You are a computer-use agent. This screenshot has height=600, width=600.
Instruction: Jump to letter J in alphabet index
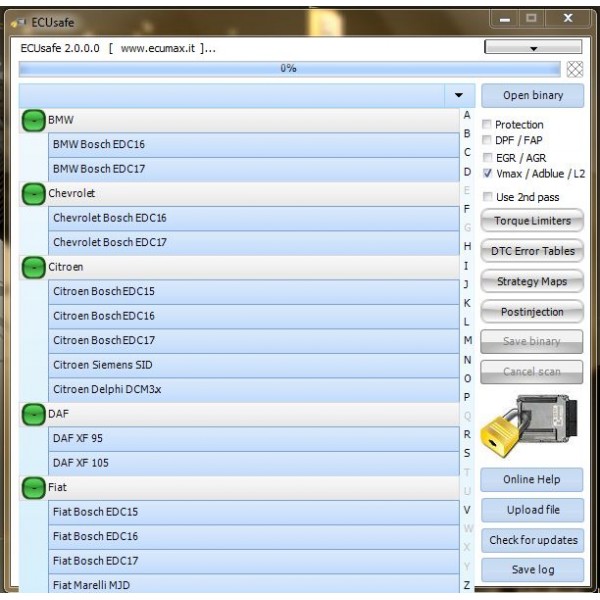tap(466, 284)
